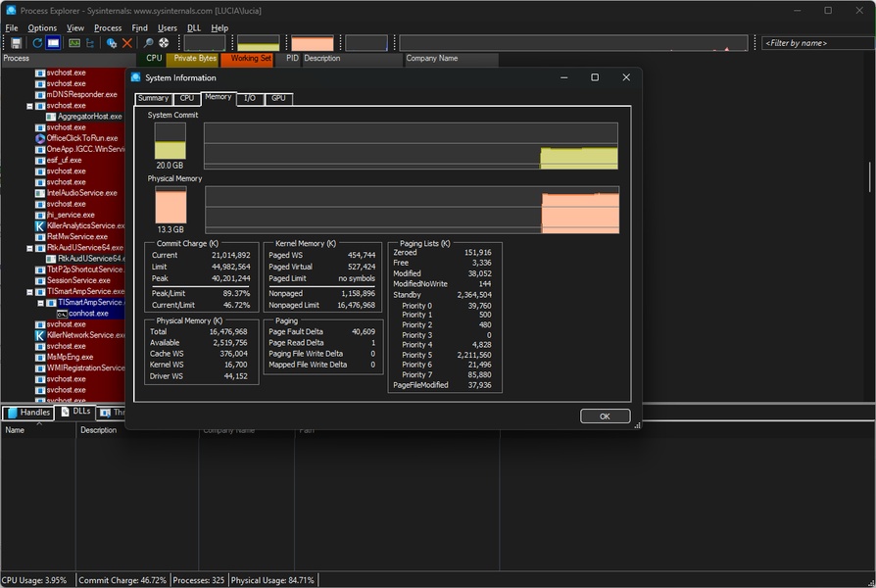This screenshot has width=876, height=588.
Task: Click the crosshair Find Window's Process icon
Action: tap(164, 43)
